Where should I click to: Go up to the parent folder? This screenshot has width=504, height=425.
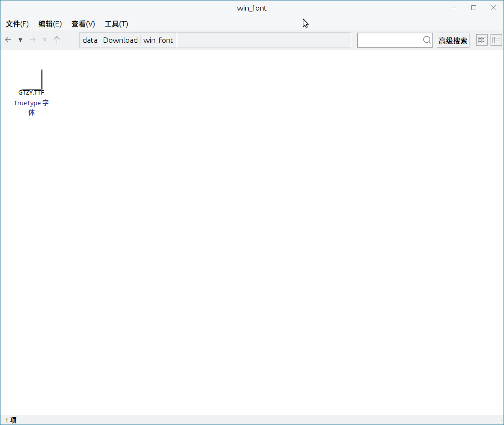57,40
